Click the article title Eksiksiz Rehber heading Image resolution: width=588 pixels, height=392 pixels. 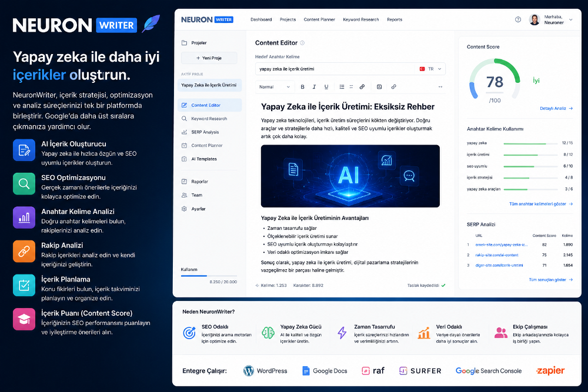348,106
